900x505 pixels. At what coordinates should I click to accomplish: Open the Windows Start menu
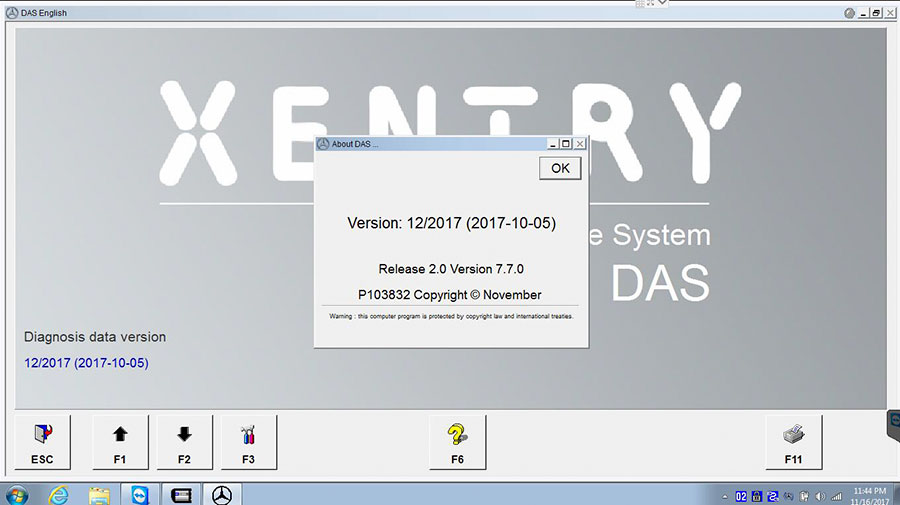[x=17, y=495]
